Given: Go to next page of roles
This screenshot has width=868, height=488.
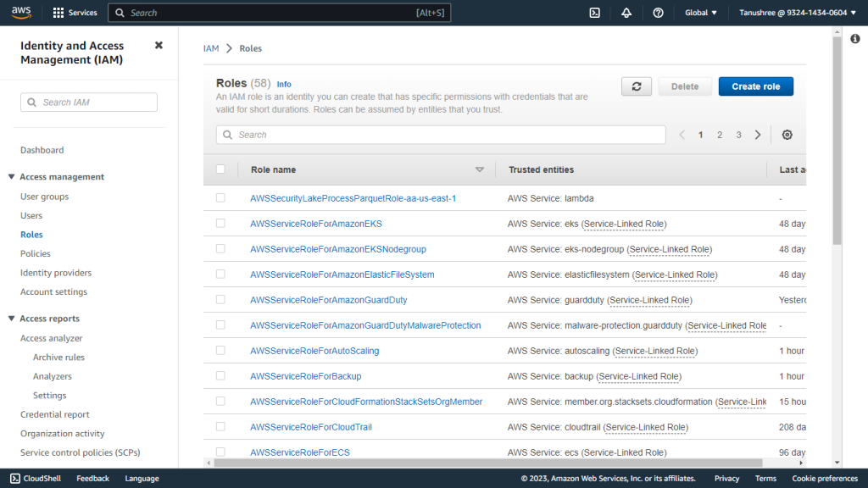Looking at the screenshot, I should pos(758,135).
